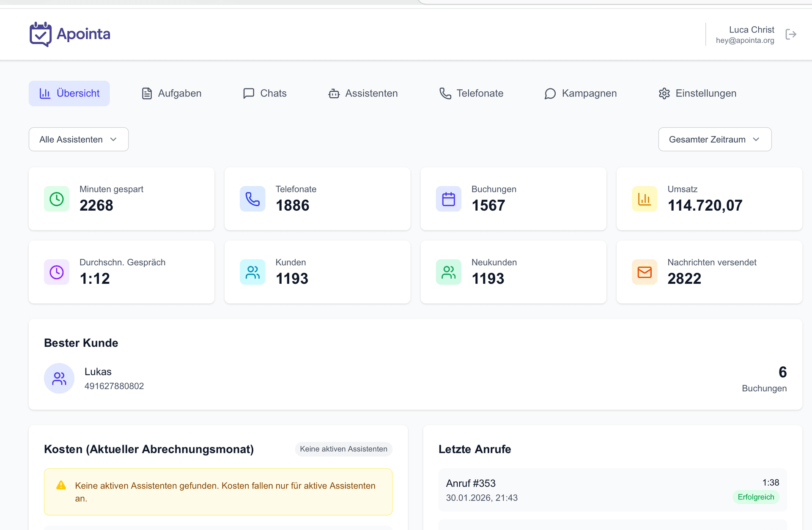Open the Gesamter Zeitraum filter

(714, 139)
